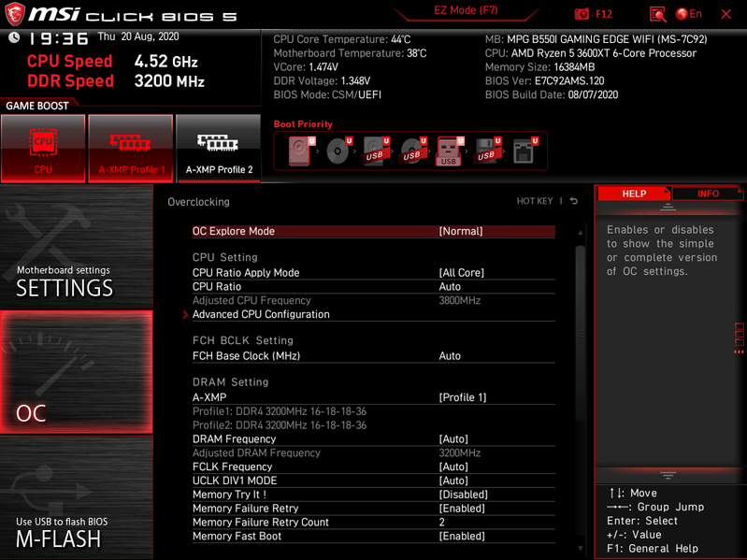Switch to the INFO tab
Screen dimensions: 747x560
point(708,194)
